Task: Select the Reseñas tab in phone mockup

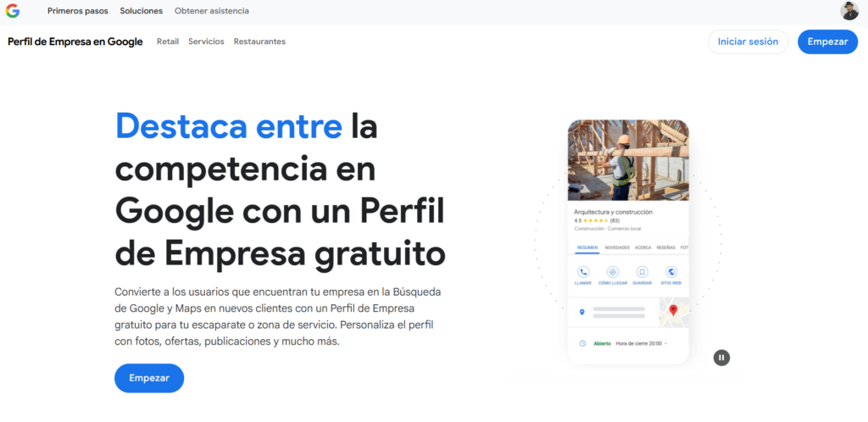Action: 666,247
